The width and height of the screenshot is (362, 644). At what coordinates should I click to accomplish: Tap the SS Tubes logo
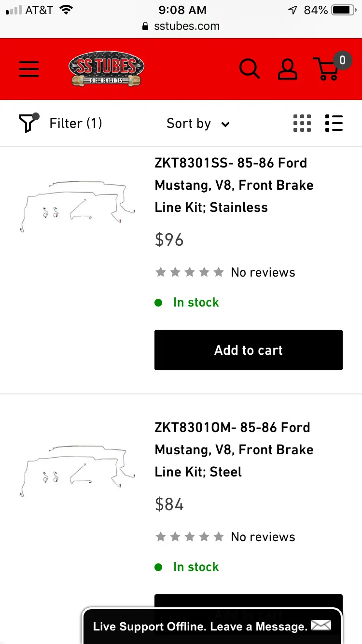point(107,69)
